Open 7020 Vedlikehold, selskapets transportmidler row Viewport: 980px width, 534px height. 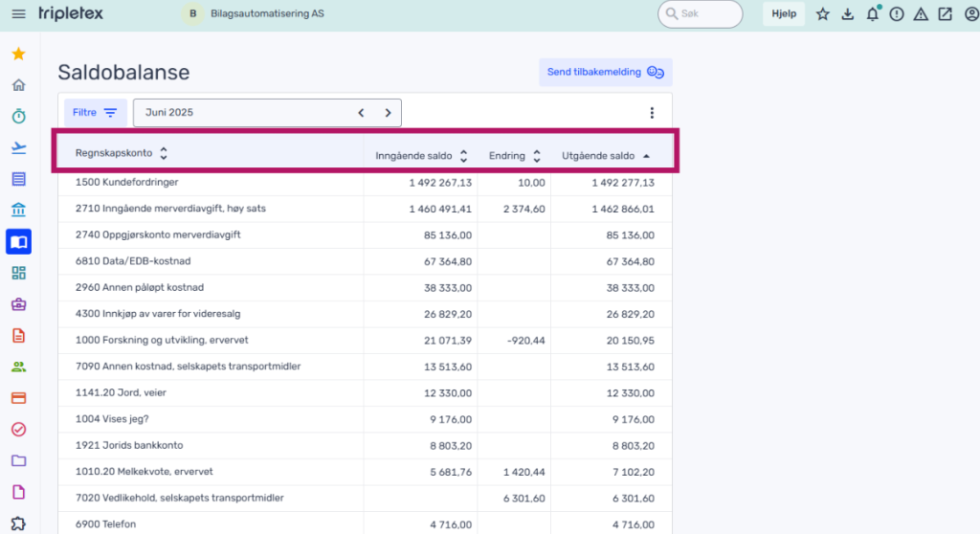pos(365,498)
